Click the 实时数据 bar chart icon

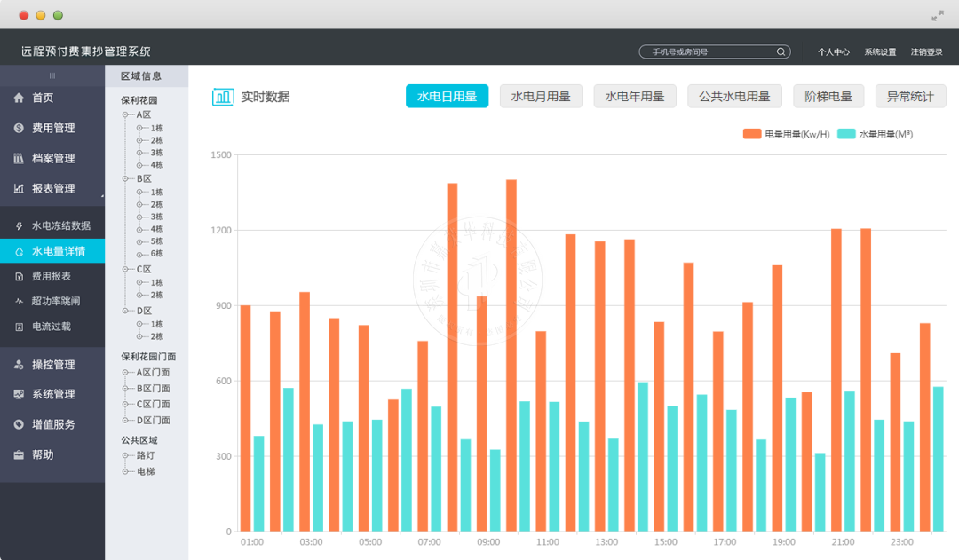pos(223,97)
